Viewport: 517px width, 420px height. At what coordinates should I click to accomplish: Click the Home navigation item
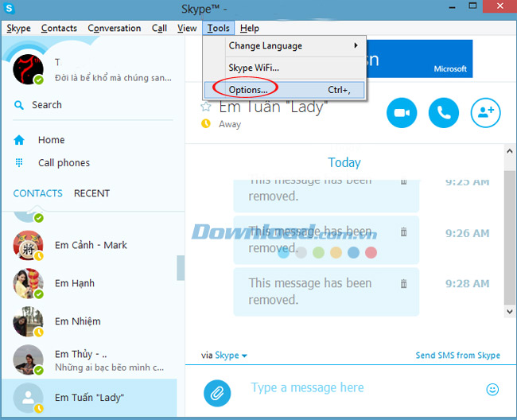pyautogui.click(x=51, y=140)
